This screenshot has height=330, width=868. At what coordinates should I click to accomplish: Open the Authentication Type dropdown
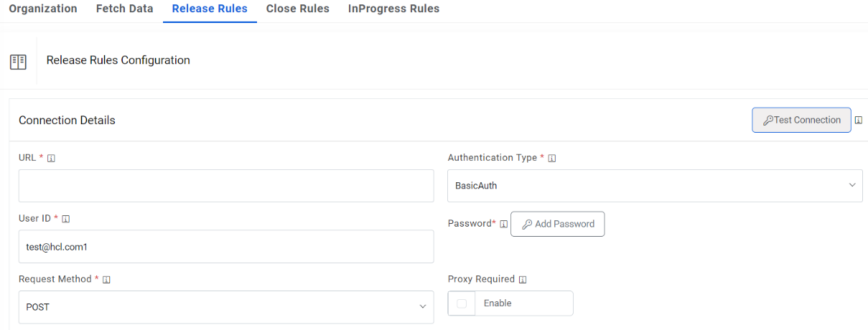coord(654,186)
